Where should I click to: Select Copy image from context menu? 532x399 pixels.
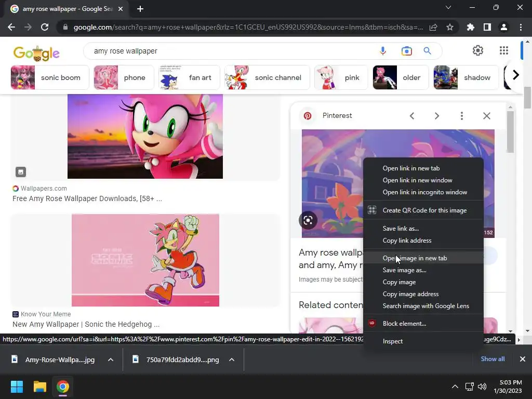[x=423, y=282]
